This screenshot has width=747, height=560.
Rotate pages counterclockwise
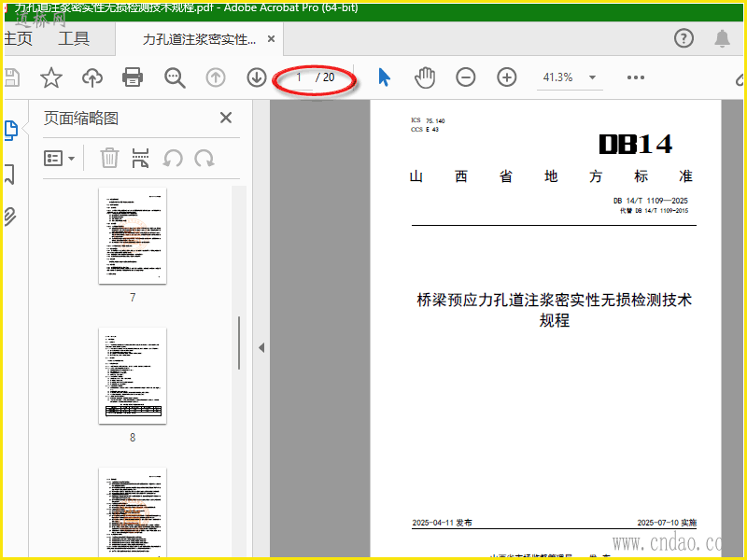click(x=173, y=158)
